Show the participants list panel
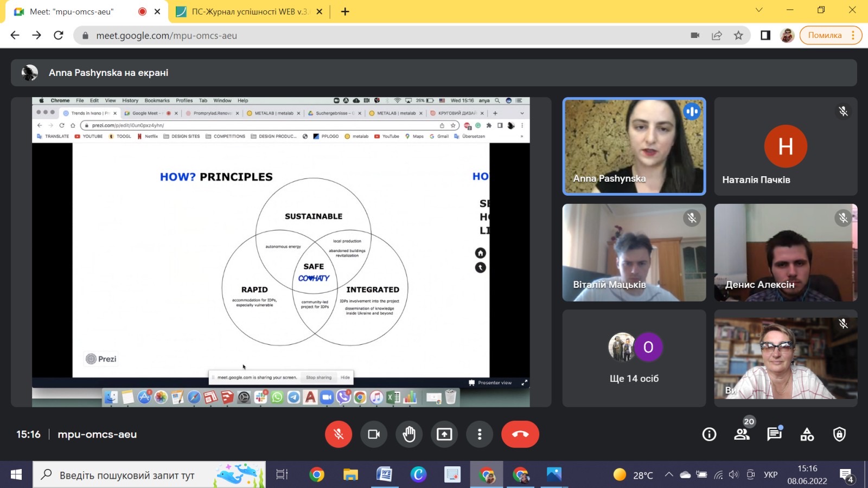 pos(742,434)
